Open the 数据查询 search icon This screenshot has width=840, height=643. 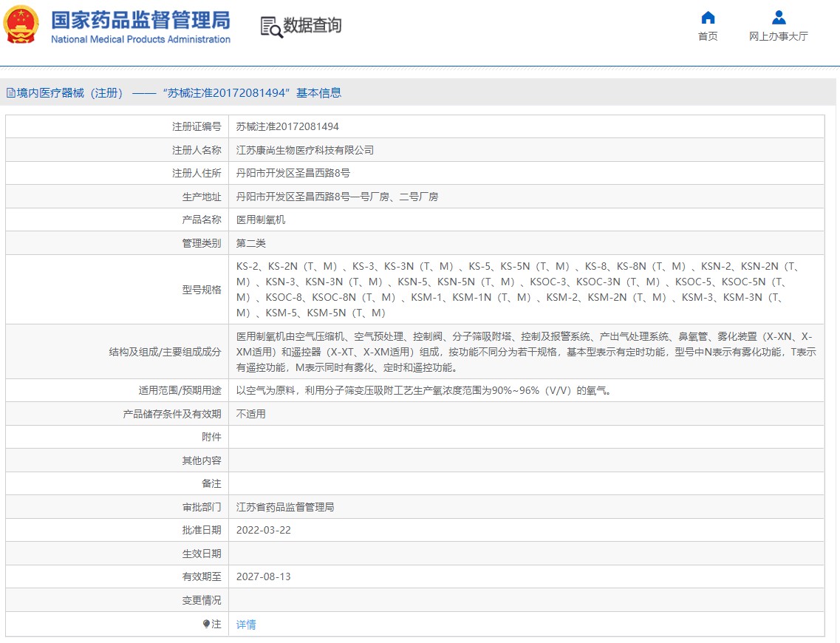[271, 27]
